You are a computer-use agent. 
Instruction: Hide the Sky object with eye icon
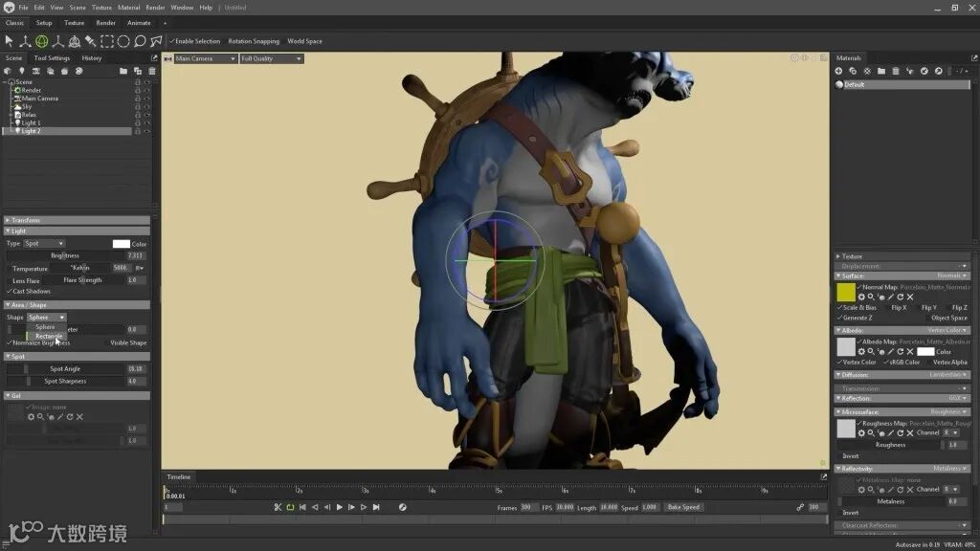click(146, 106)
